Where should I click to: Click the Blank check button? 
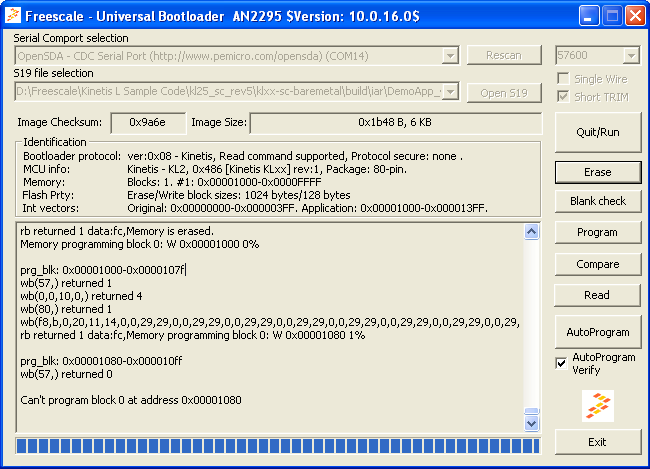pyautogui.click(x=598, y=201)
